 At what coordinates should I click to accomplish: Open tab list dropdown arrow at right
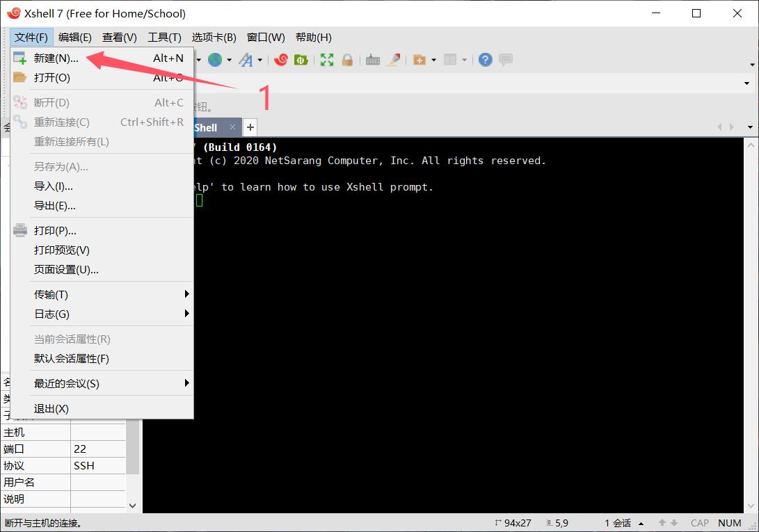[x=750, y=127]
